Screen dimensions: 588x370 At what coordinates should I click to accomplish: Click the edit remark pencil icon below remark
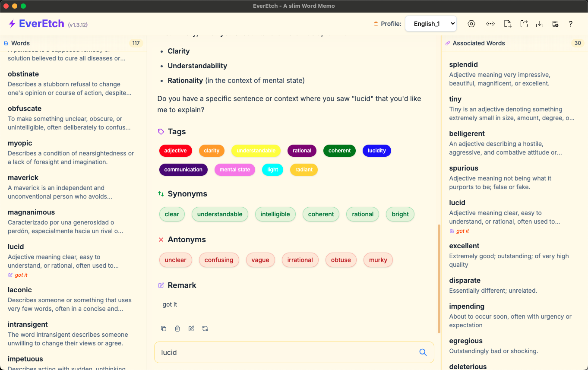[191, 329]
